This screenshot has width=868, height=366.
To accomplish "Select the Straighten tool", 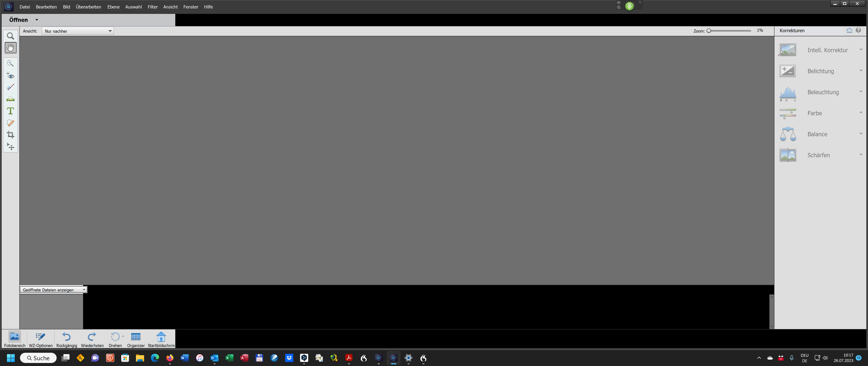I will tap(11, 99).
